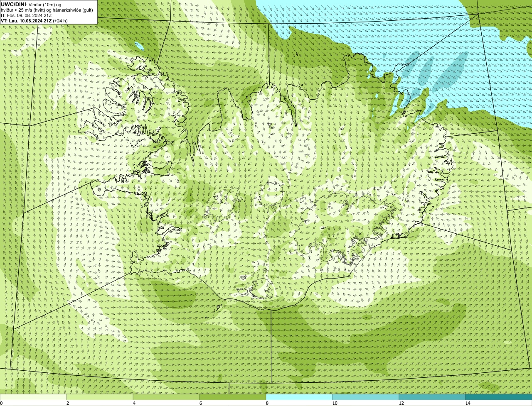Click the "4" label on the color scale
This screenshot has height=406, width=532.
(134, 403)
